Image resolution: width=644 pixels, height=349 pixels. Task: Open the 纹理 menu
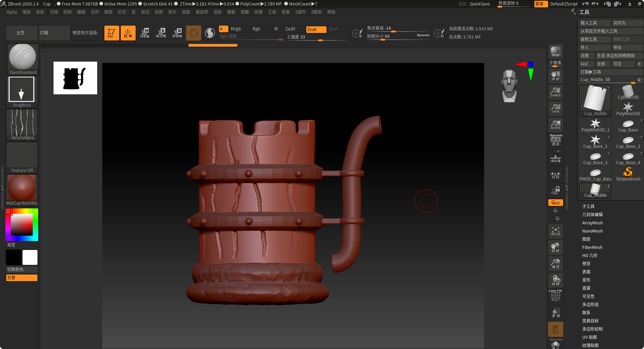tap(258, 12)
